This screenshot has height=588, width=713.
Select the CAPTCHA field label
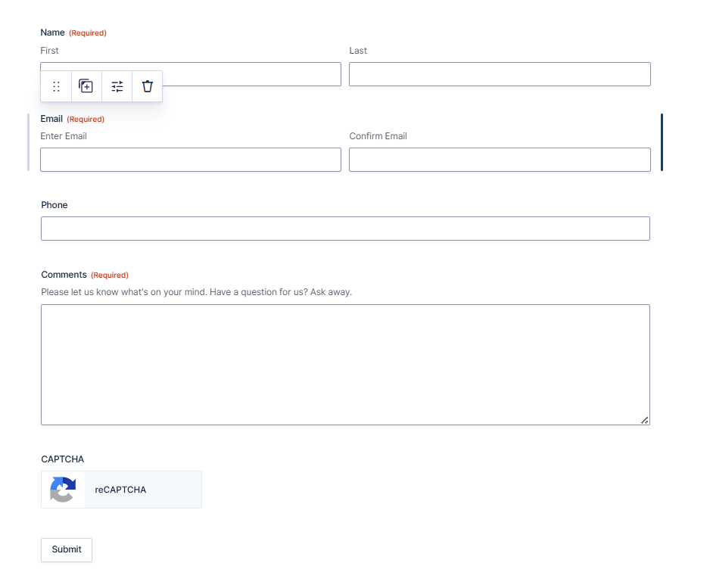click(62, 459)
